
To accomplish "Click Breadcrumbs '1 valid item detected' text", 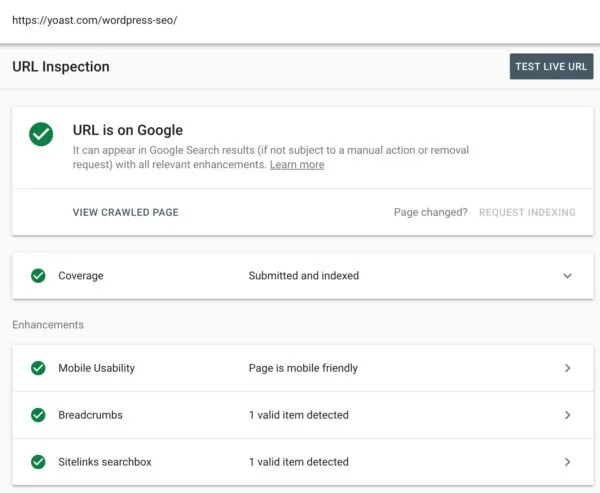I will pos(299,415).
